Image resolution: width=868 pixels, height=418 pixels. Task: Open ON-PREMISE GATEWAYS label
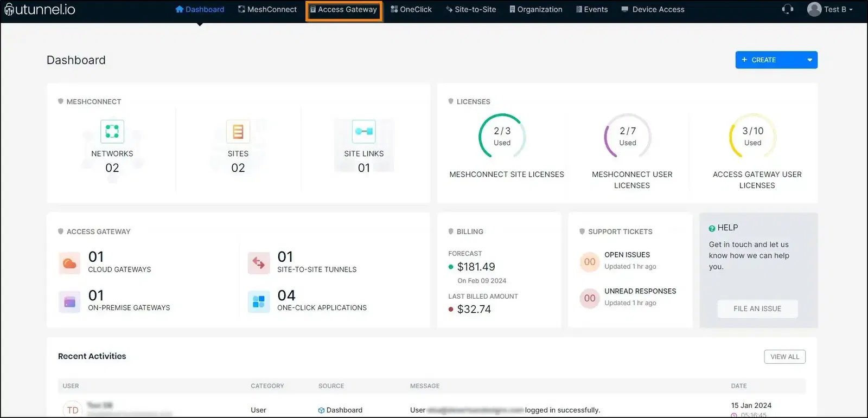129,308
